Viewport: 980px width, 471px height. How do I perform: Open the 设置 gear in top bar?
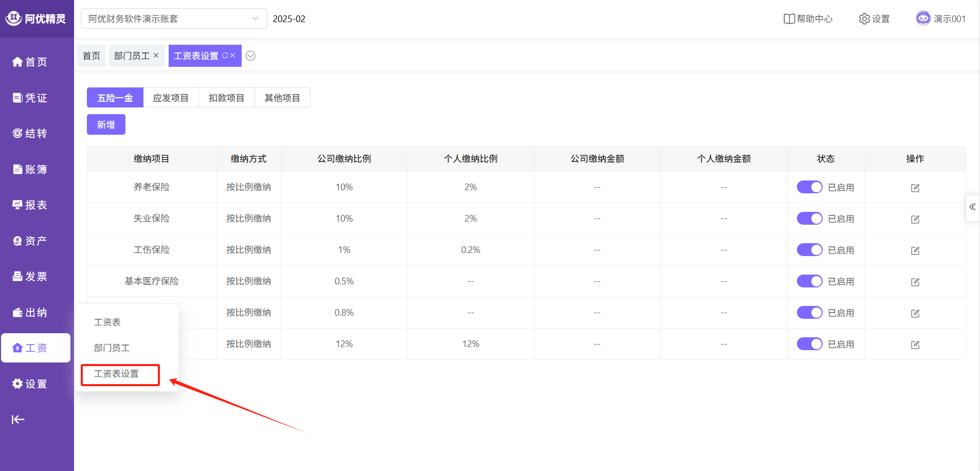pyautogui.click(x=874, y=19)
